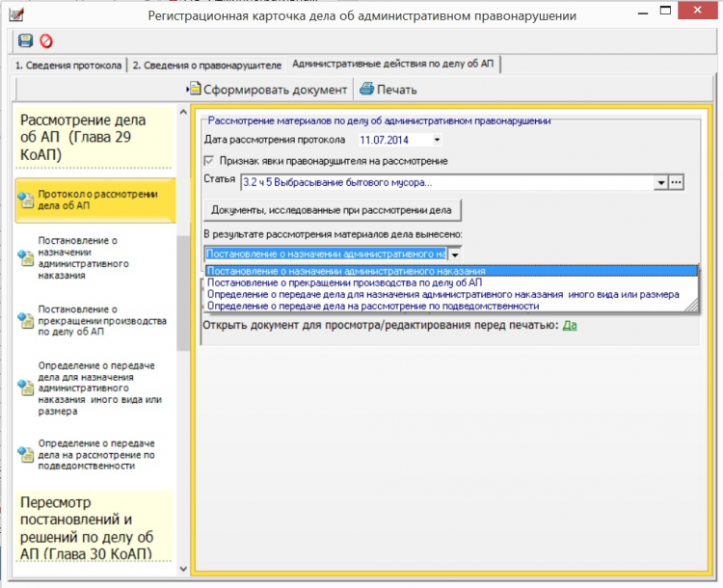Toggle Признак явки правонарушителя checkbox
Screen dimensions: 723x588
209,161
